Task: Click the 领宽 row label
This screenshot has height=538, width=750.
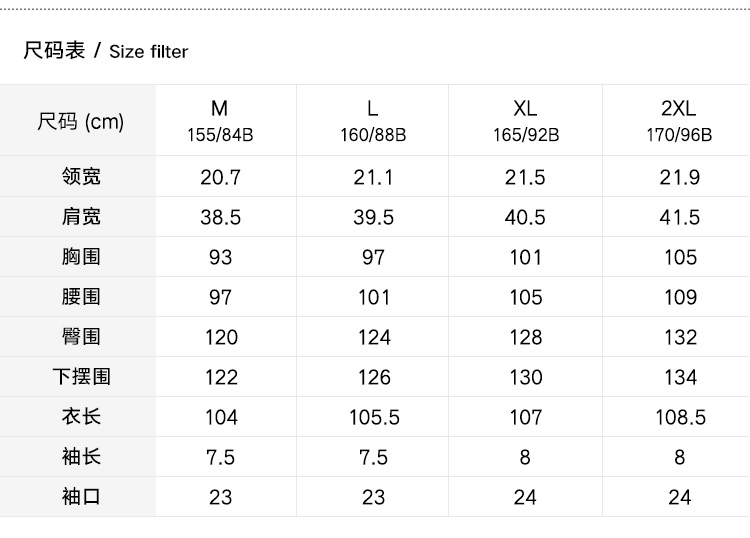Action: click(81, 177)
